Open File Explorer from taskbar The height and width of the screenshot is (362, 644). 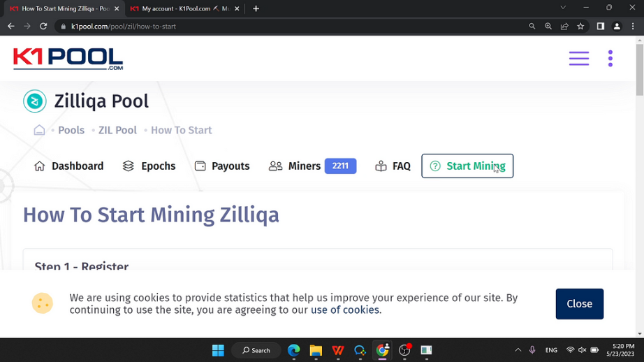pyautogui.click(x=316, y=351)
